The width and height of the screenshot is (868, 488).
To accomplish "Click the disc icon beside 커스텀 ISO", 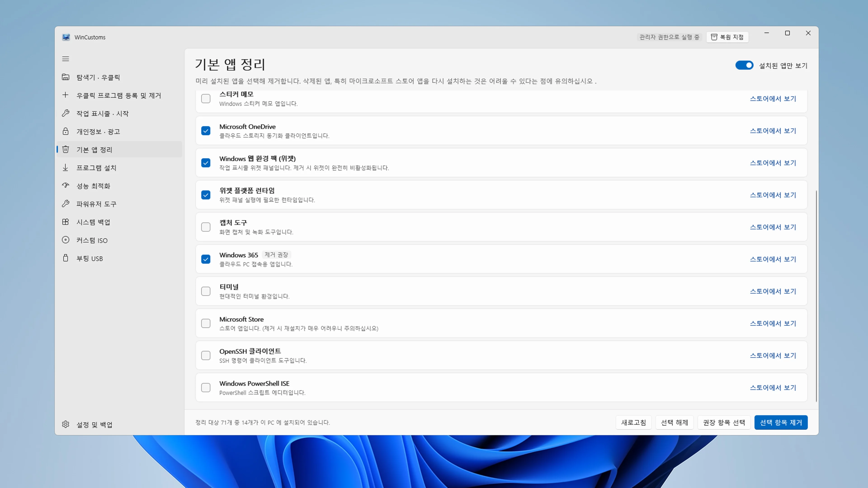I will pos(65,240).
